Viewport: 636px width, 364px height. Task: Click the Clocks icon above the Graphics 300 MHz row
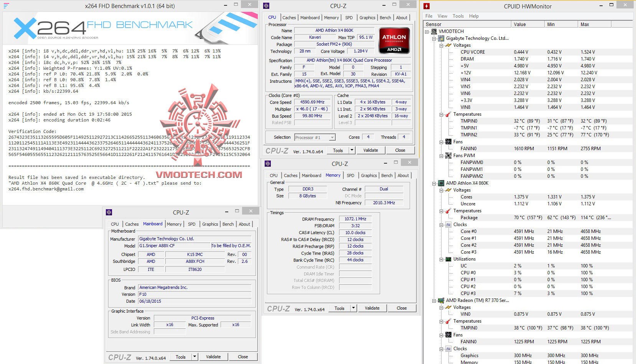tap(448, 349)
